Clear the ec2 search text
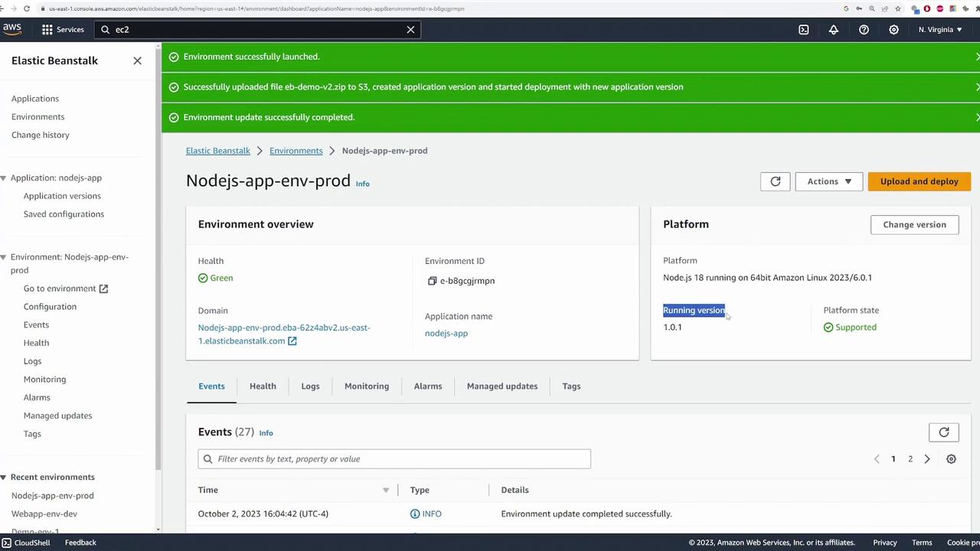The height and width of the screenshot is (551, 980). pyautogui.click(x=410, y=30)
